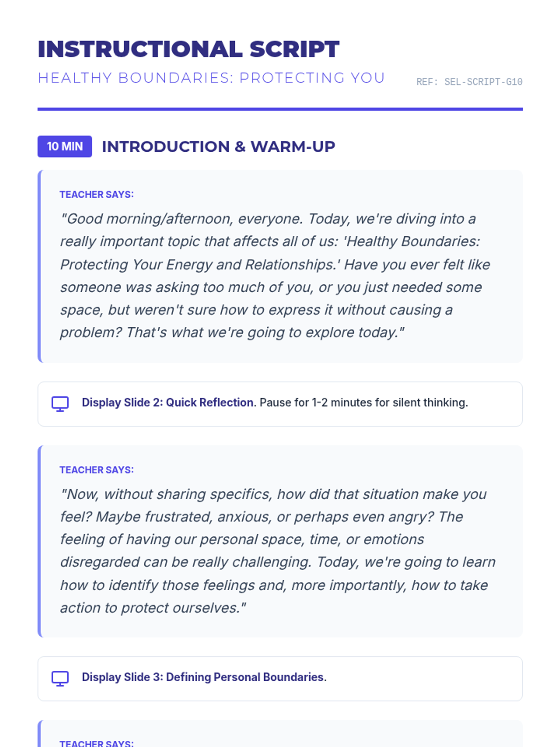Click the first TEACHER SAYS label
Screen dimensions: 560x747
click(97, 194)
